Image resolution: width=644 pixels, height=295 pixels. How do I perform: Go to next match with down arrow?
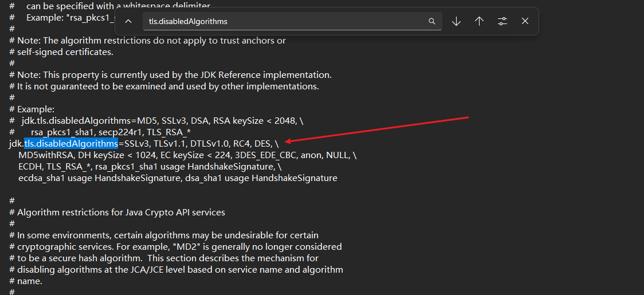coord(456,21)
